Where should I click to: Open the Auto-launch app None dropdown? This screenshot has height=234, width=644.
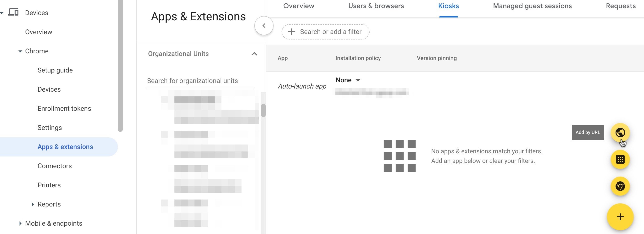click(348, 80)
